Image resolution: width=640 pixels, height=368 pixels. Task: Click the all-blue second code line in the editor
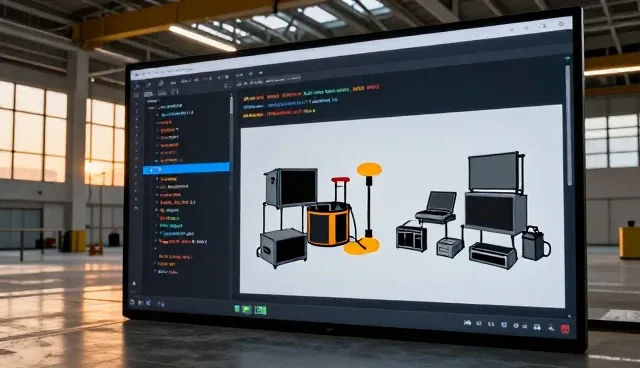point(290,104)
